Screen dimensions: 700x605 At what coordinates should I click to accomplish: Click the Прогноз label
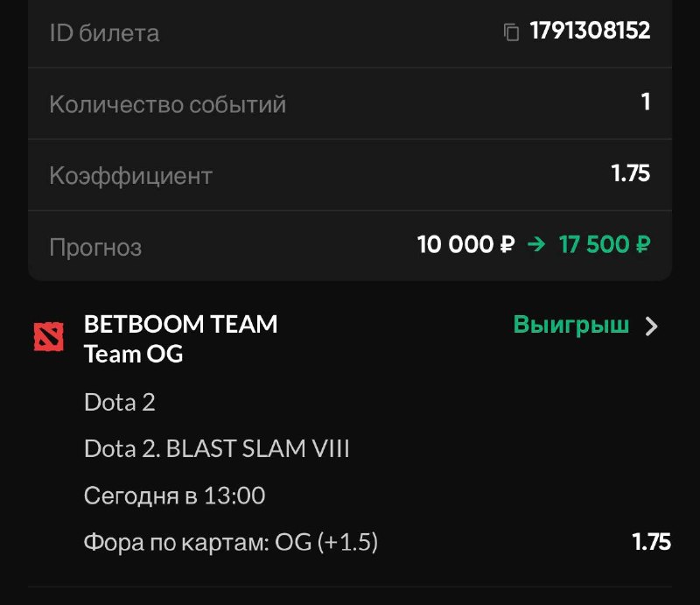pyautogui.click(x=95, y=247)
